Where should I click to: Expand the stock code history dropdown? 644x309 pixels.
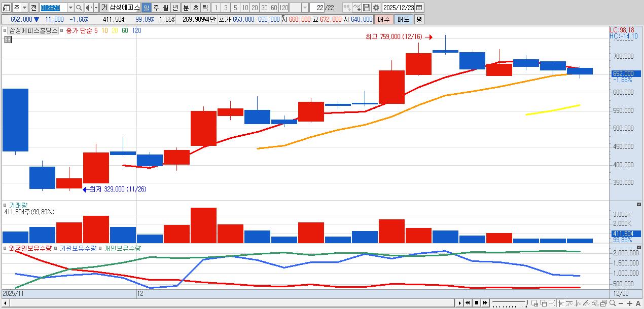70,8
